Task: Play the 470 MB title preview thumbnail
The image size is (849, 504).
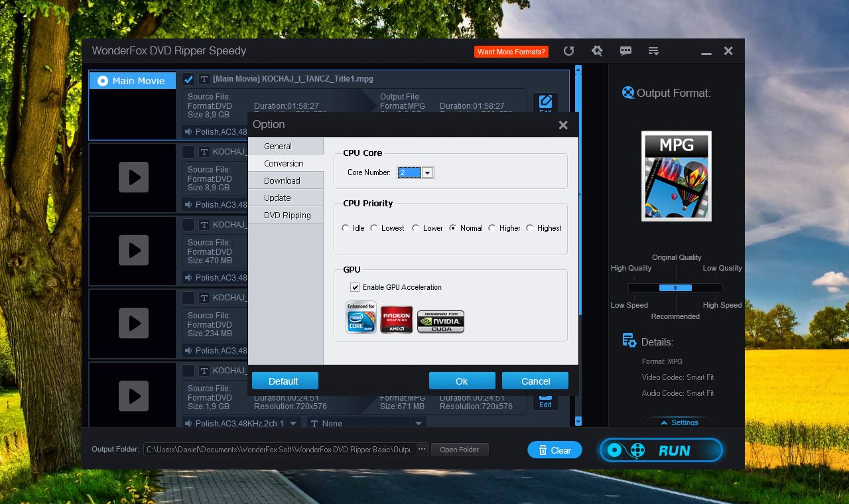Action: coord(133,250)
